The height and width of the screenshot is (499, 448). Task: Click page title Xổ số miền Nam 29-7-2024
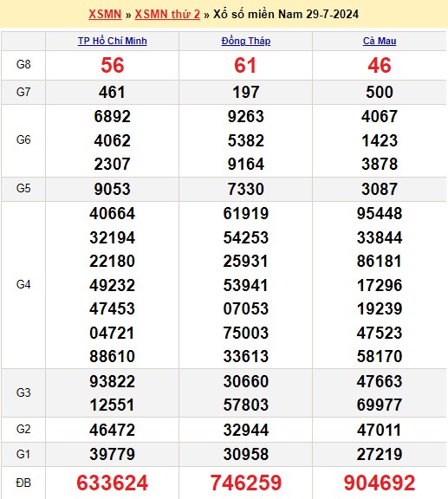point(286,15)
